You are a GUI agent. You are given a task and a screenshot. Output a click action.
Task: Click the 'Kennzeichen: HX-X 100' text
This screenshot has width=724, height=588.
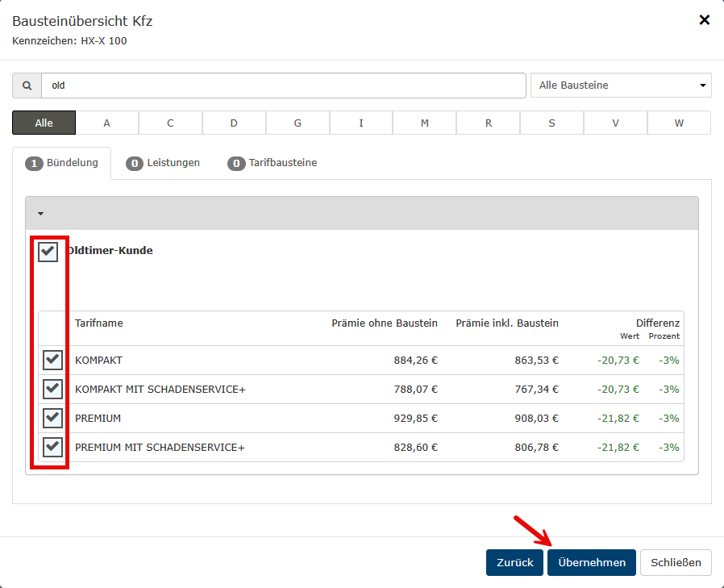click(x=69, y=40)
